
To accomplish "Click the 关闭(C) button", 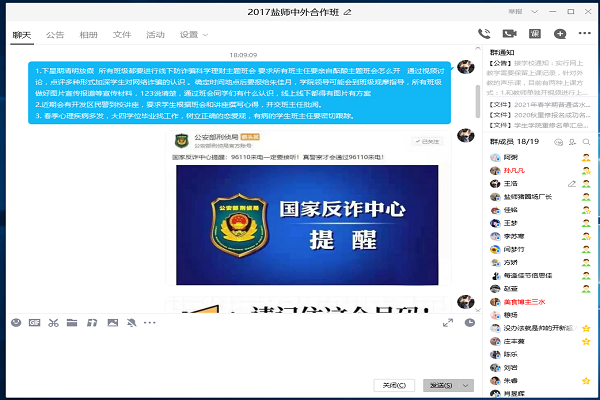I will coord(392,385).
